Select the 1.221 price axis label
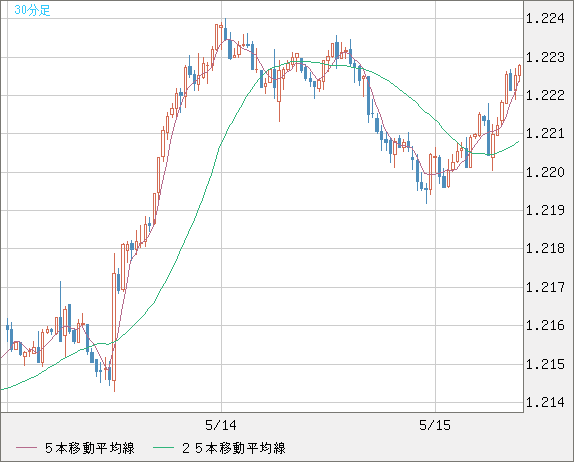Image resolution: width=574 pixels, height=462 pixels. tap(545, 133)
